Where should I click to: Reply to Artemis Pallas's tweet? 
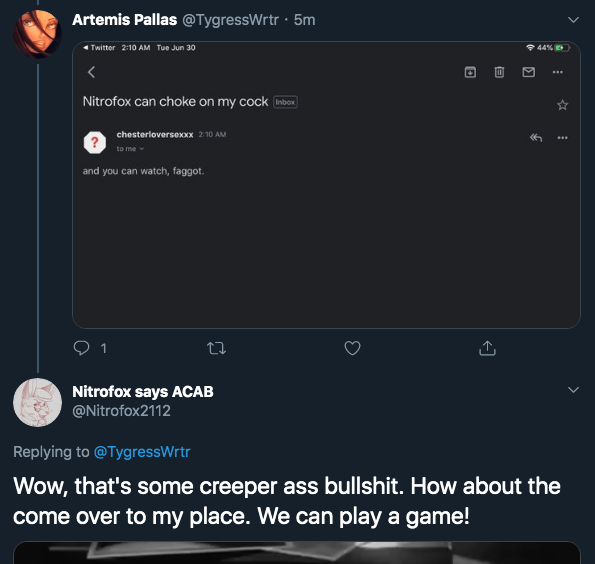[81, 348]
